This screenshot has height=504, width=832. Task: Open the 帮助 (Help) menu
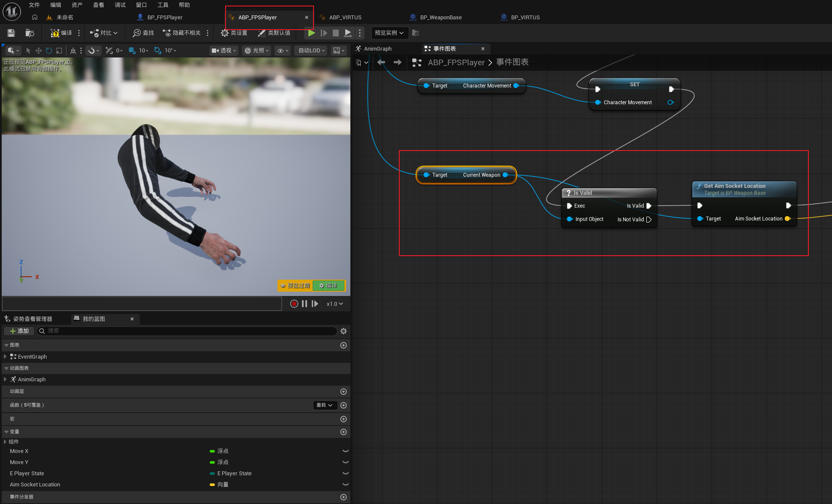(x=184, y=5)
